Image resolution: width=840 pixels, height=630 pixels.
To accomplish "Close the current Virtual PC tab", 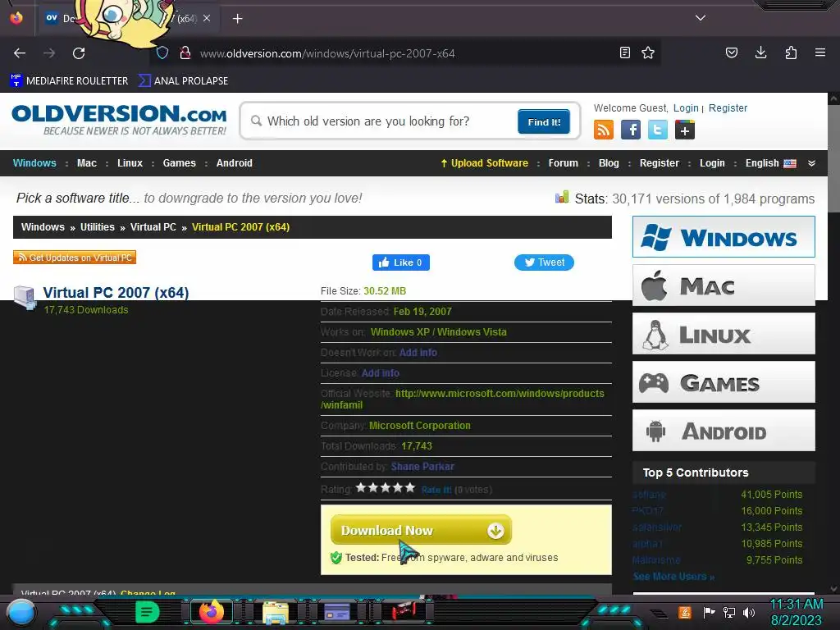I will pos(207,18).
